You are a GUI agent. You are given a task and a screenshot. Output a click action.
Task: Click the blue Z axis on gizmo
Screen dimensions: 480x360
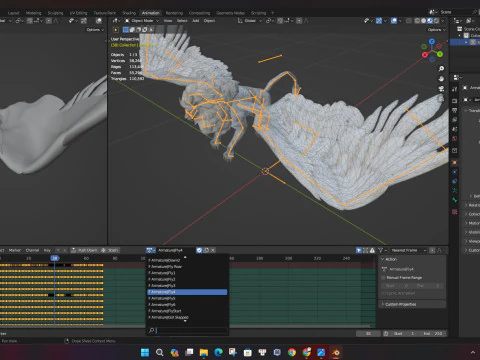[432, 42]
